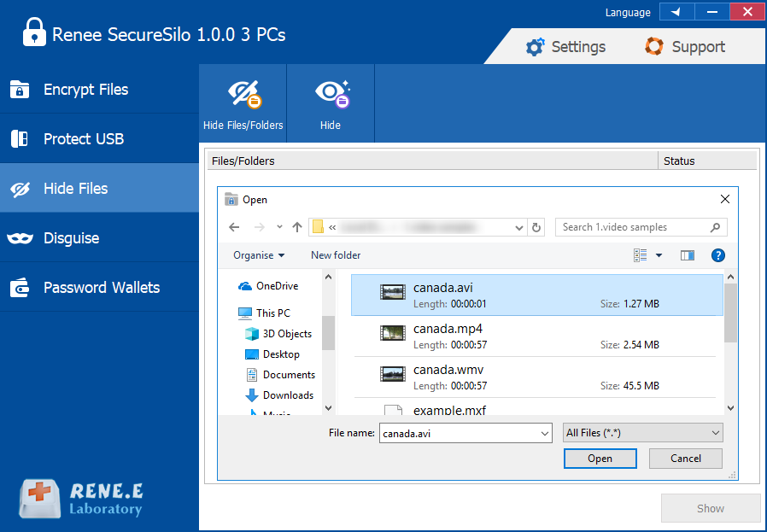Open Downloads in the navigation pane
The image size is (767, 532).
278,395
